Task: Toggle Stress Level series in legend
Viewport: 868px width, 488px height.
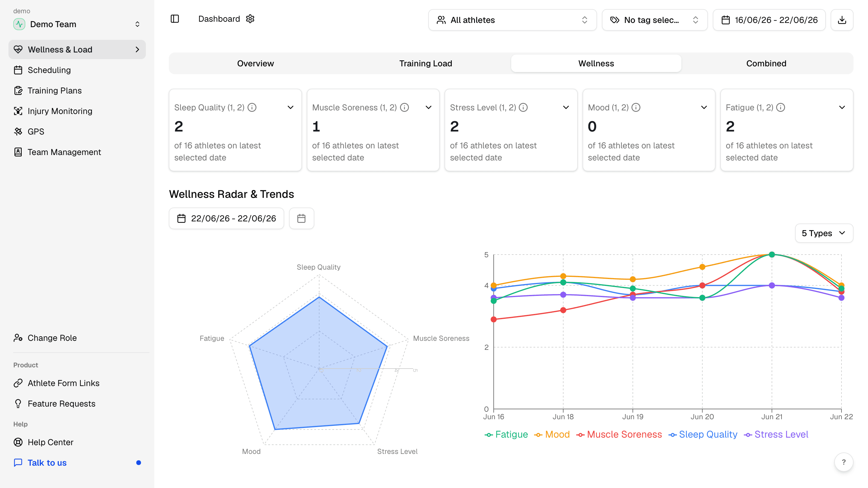Action: click(776, 434)
